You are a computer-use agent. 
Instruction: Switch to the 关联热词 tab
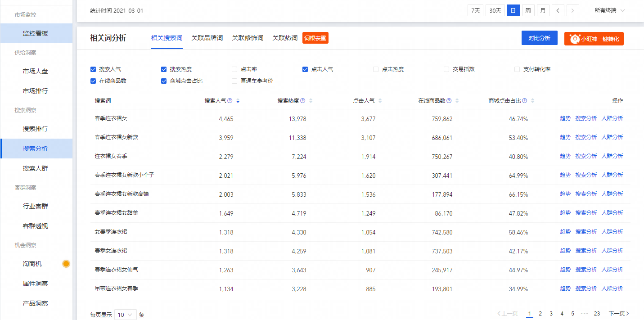click(x=285, y=38)
